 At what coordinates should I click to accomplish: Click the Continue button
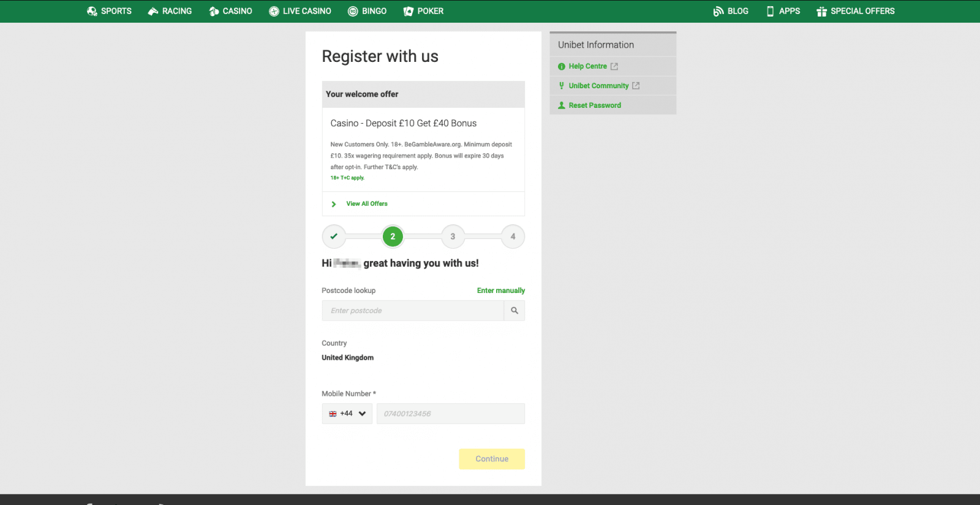pyautogui.click(x=492, y=459)
